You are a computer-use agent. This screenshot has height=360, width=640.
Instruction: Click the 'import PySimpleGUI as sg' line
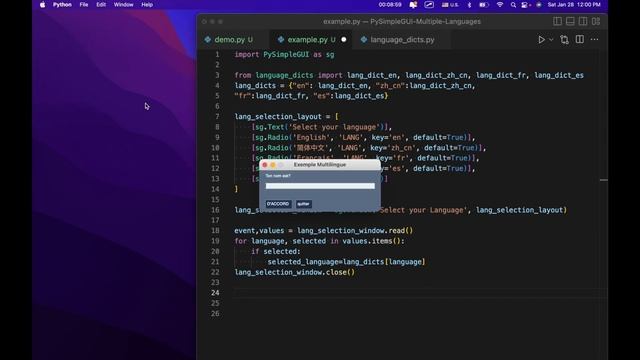tap(284, 54)
